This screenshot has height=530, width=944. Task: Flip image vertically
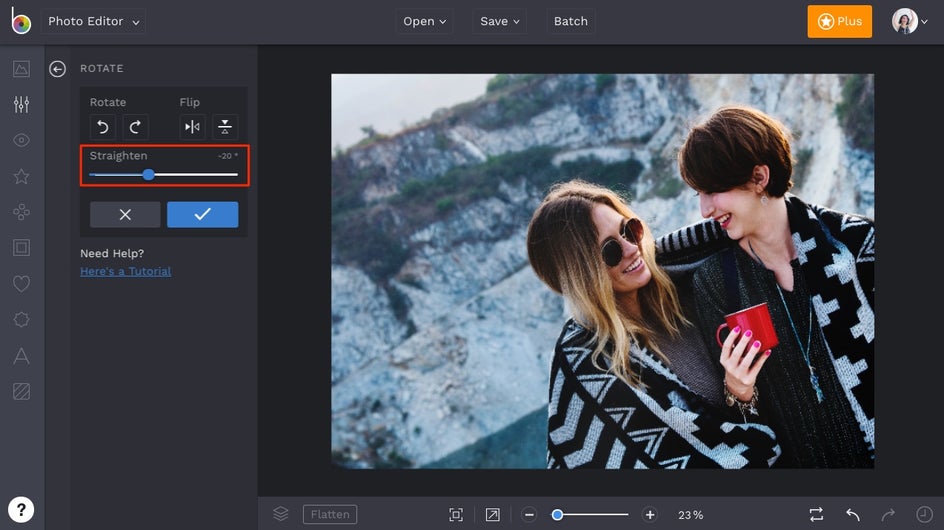coord(225,127)
